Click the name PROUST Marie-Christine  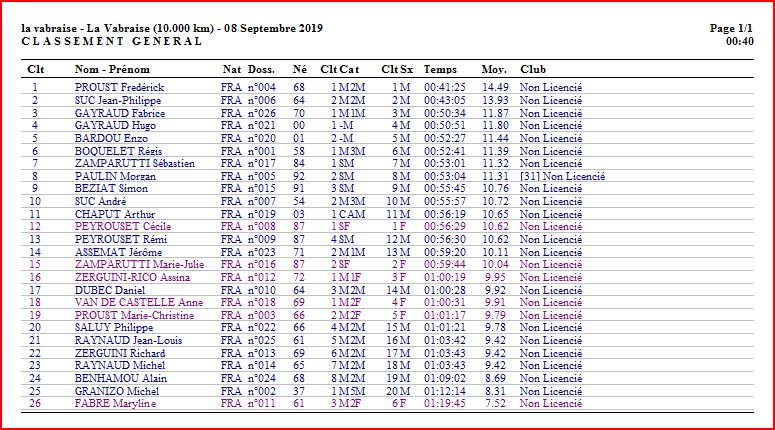134,316
